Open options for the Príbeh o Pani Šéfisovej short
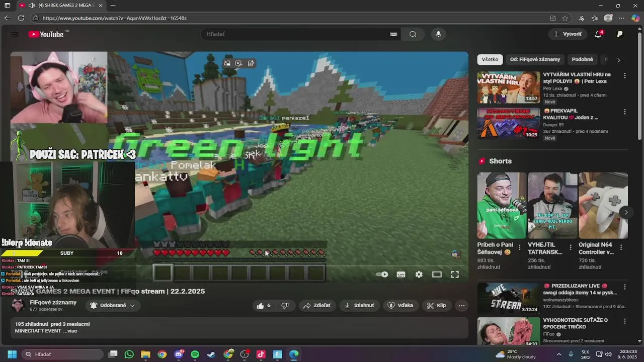 coord(520,247)
